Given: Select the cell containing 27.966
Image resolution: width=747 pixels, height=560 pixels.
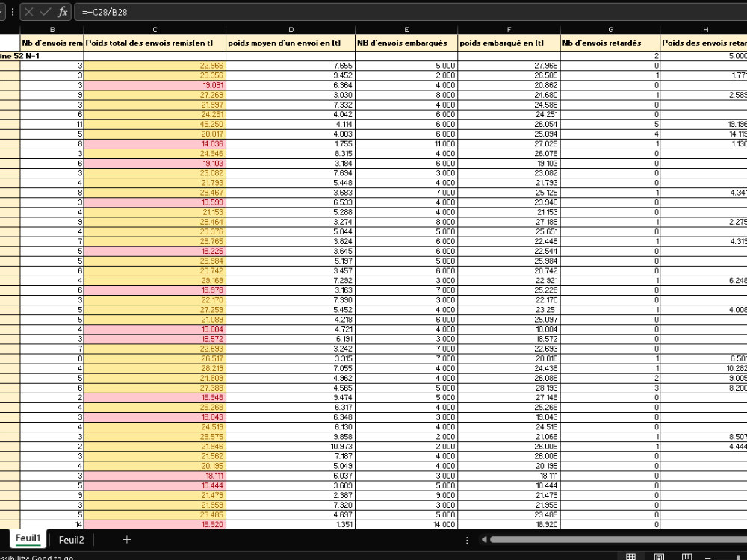Looking at the screenshot, I should pyautogui.click(x=509, y=66).
